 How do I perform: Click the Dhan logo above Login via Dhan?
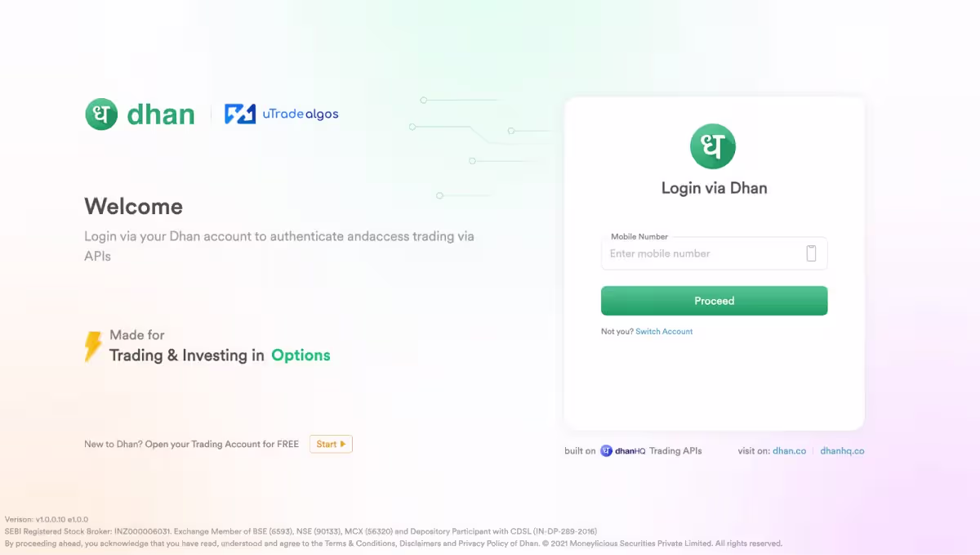coord(713,146)
